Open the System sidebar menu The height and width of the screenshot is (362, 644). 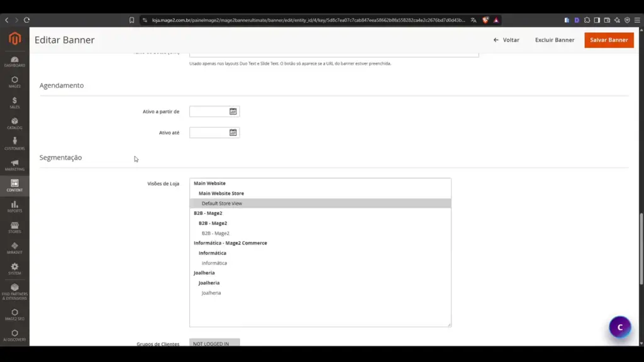coord(15,269)
